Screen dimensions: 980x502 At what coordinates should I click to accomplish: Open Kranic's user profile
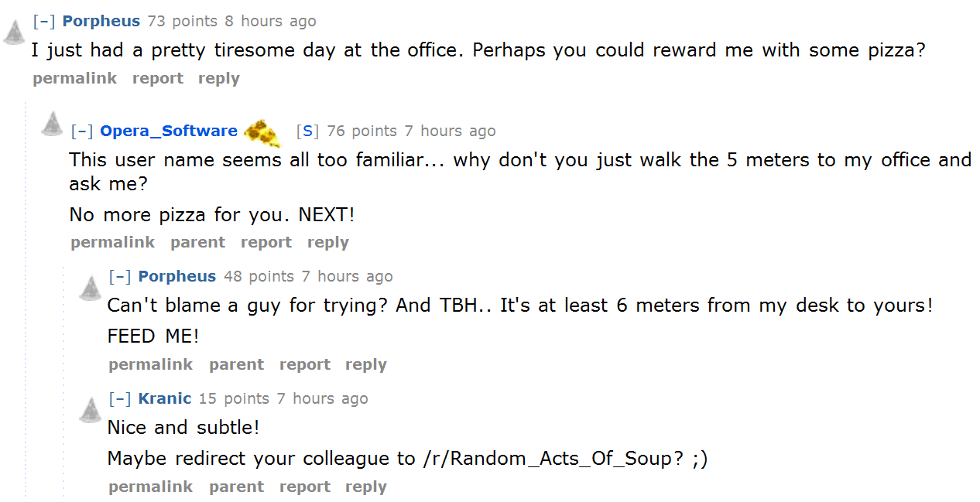(165, 399)
